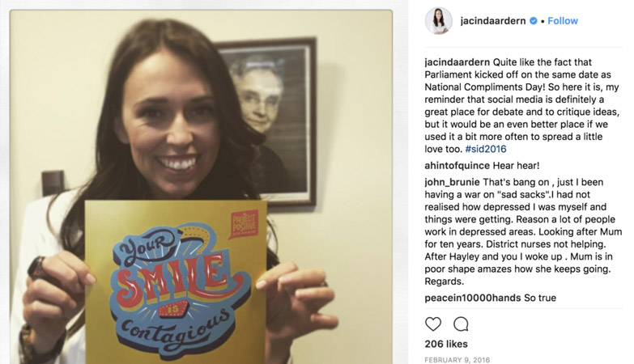This screenshot has width=634, height=364.
Task: Open ahintofquince commenter profile
Action: (x=451, y=166)
